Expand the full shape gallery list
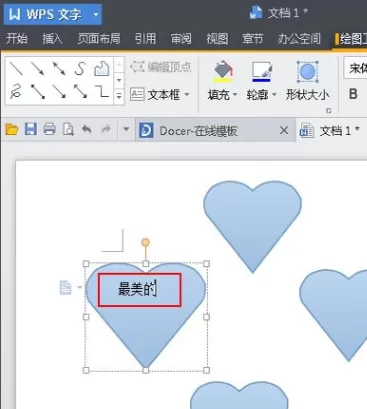 (119, 96)
